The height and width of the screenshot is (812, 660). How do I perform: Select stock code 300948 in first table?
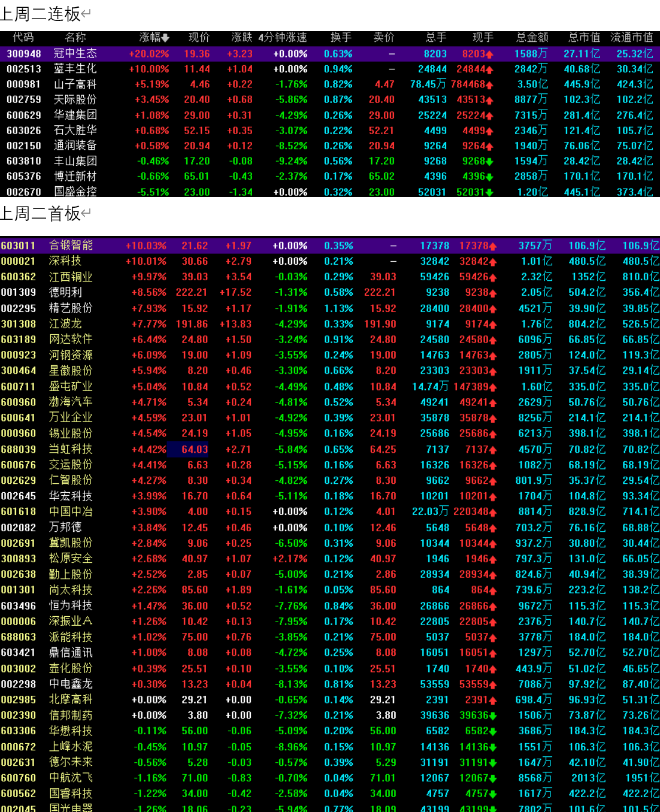24,54
